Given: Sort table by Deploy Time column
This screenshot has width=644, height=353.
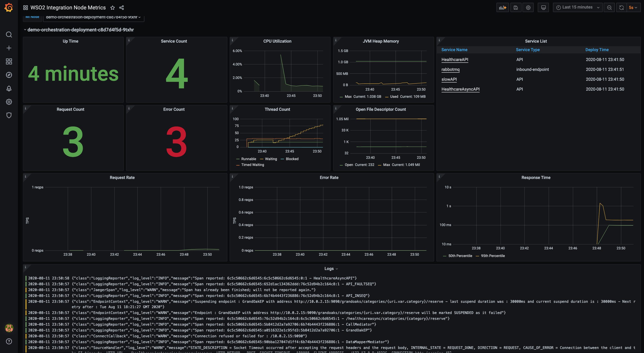Looking at the screenshot, I should 597,50.
